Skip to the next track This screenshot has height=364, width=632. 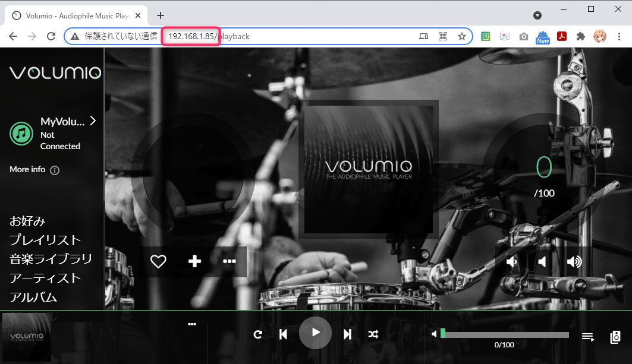click(347, 334)
